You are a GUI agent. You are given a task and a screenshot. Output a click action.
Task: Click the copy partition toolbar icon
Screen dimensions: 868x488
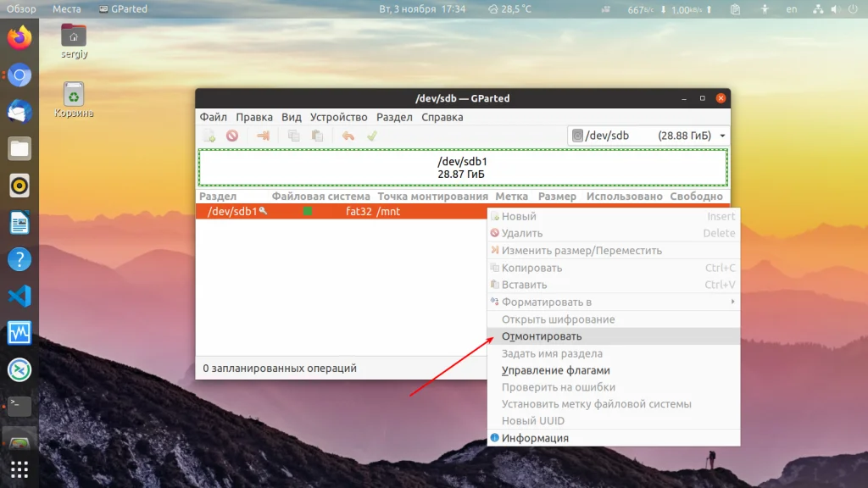[x=293, y=136]
